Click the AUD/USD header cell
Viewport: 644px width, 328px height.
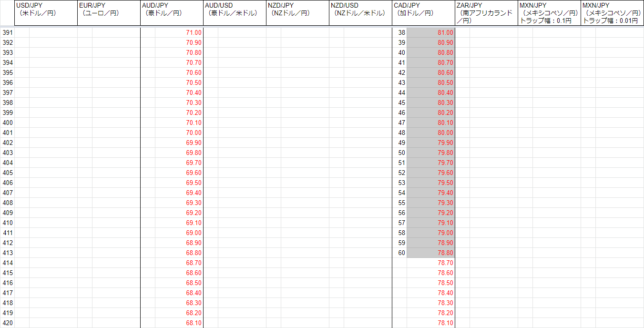point(235,13)
